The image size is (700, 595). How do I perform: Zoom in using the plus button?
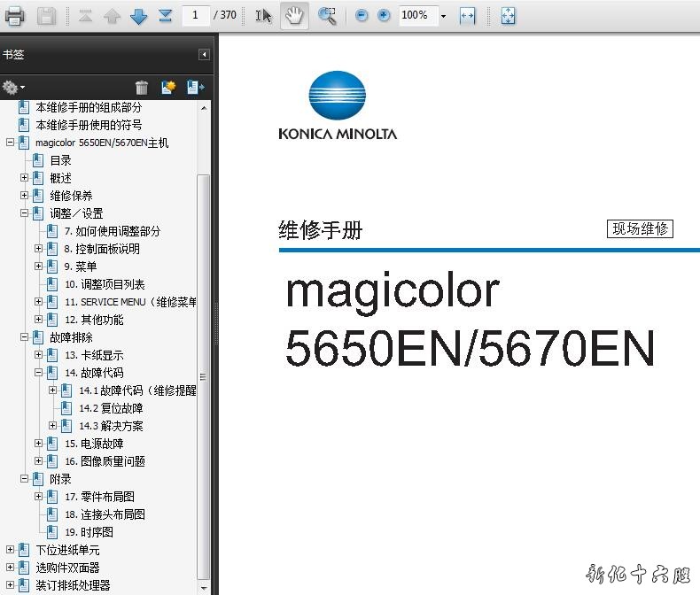[x=384, y=15]
